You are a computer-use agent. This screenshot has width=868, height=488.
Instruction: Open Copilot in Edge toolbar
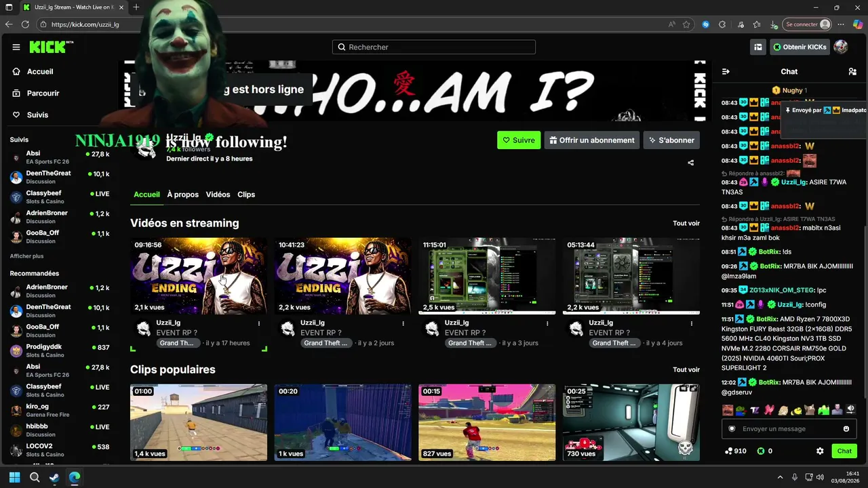click(857, 24)
